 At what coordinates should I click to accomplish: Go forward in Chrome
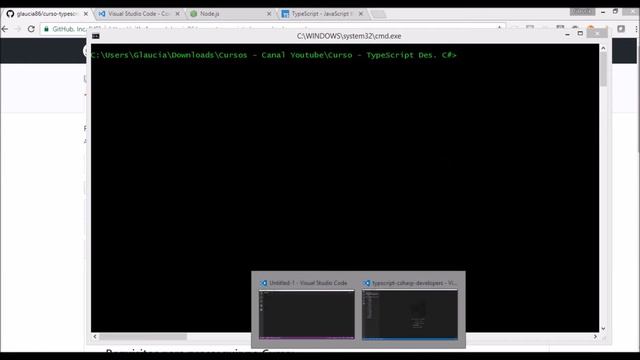pos(18,29)
